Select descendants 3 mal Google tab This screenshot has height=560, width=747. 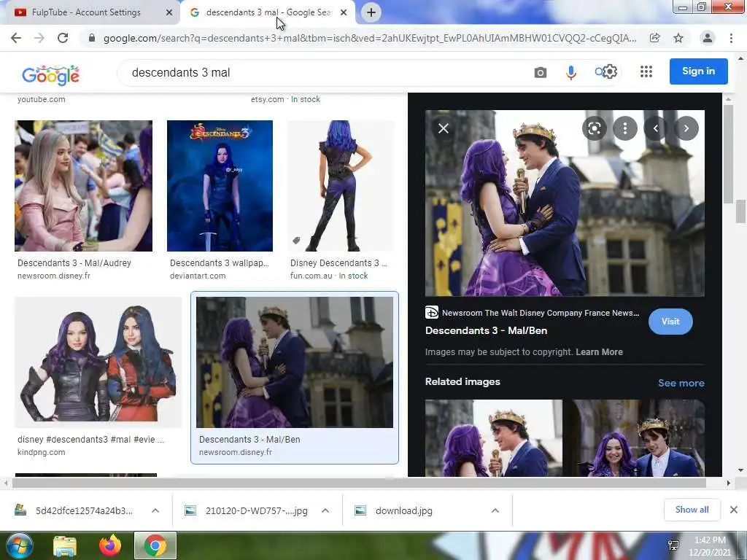[268, 13]
